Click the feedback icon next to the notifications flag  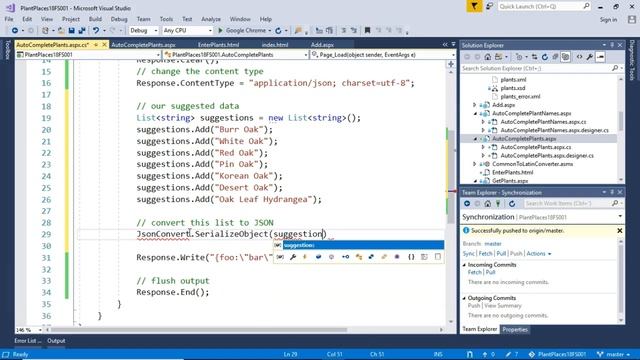pos(489,7)
